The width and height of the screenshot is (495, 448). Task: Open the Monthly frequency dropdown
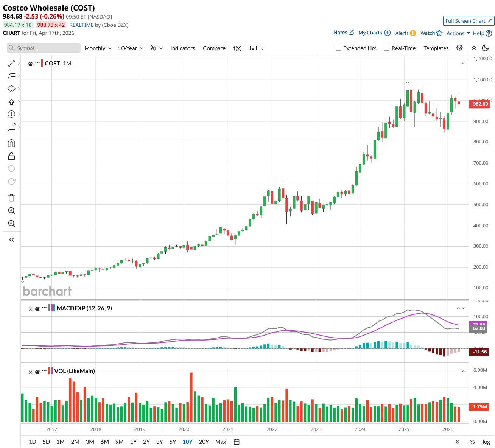[98, 48]
